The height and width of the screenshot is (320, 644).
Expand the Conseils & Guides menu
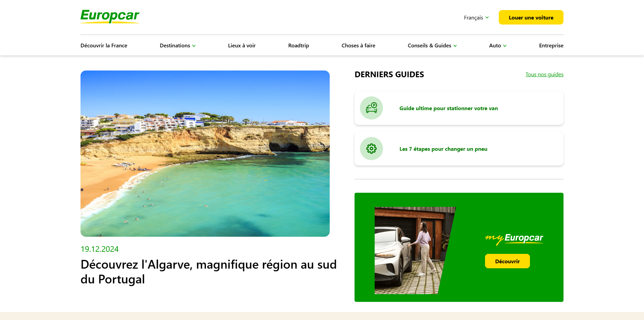click(432, 46)
